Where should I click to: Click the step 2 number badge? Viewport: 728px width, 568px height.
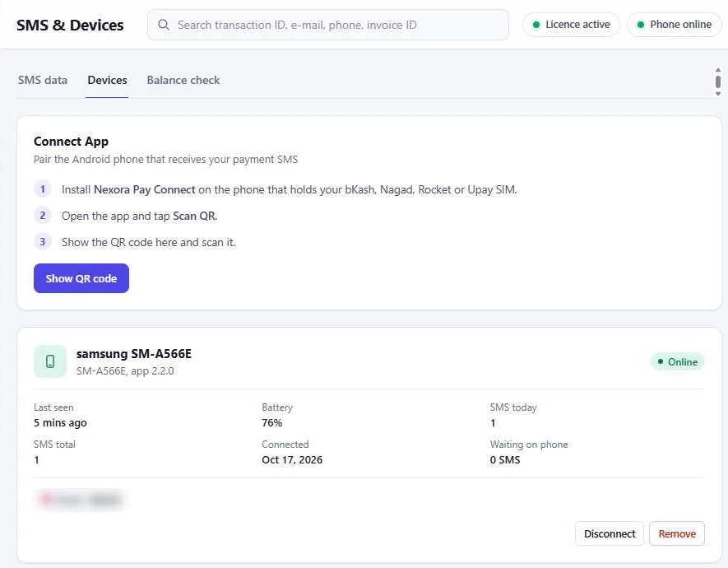point(43,216)
